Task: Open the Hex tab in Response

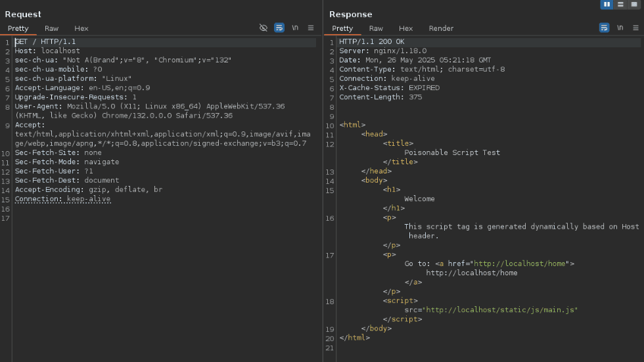Action: pos(405,28)
